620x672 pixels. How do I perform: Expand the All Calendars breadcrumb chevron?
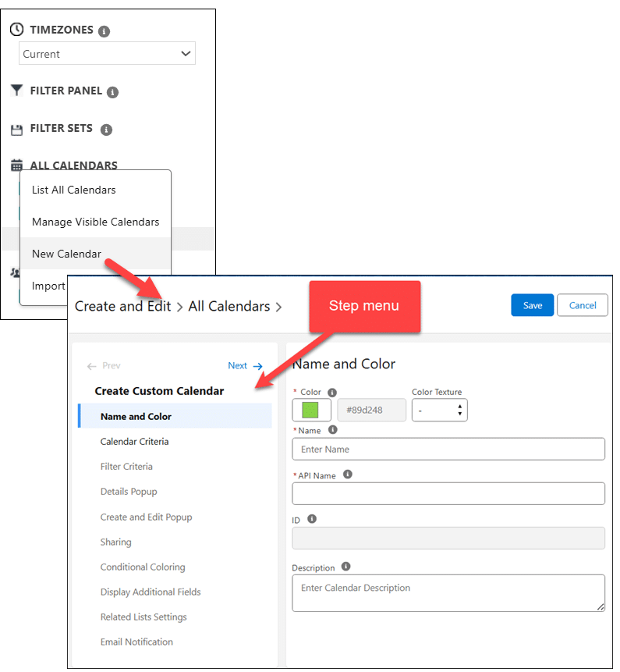[278, 307]
